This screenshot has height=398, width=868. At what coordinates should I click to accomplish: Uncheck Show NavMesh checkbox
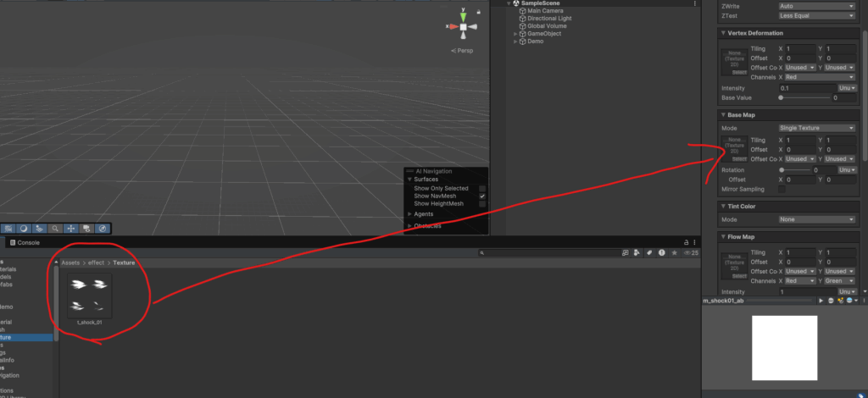(482, 196)
